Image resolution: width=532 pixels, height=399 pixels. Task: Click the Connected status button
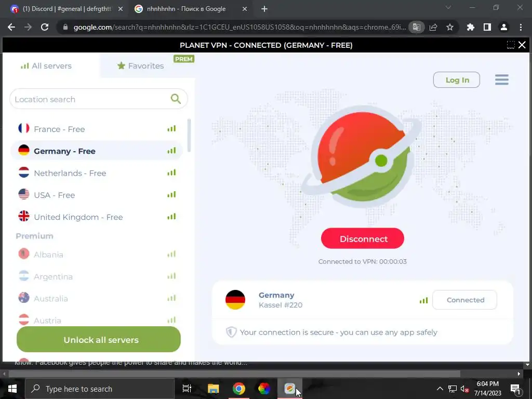point(465,300)
